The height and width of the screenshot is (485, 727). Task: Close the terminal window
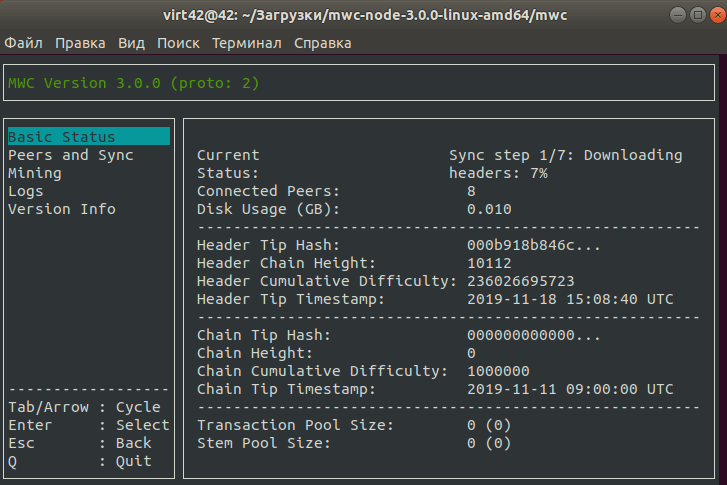tap(718, 15)
